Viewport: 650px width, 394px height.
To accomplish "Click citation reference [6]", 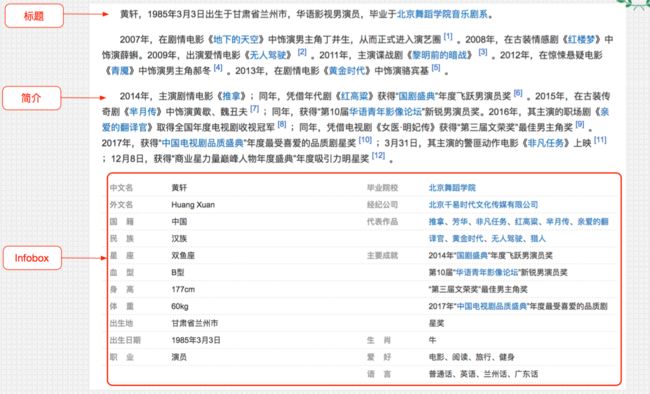I will 518,93.
